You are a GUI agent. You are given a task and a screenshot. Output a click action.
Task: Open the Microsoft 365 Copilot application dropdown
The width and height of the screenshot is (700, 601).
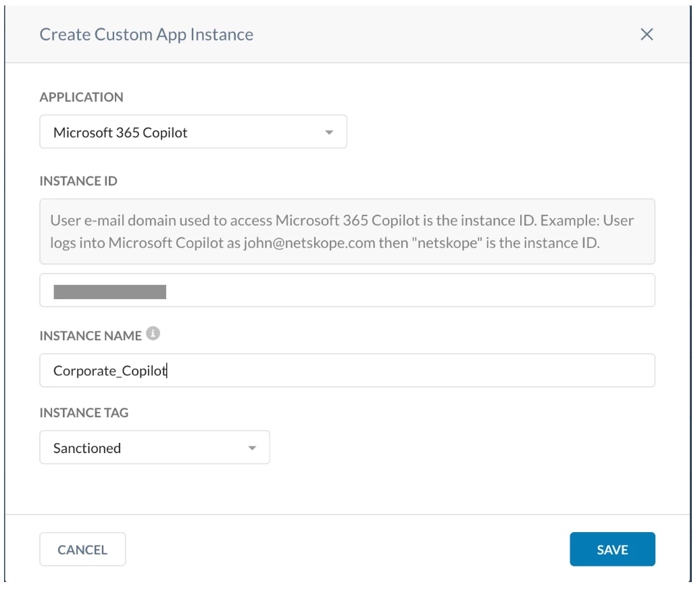(x=193, y=132)
